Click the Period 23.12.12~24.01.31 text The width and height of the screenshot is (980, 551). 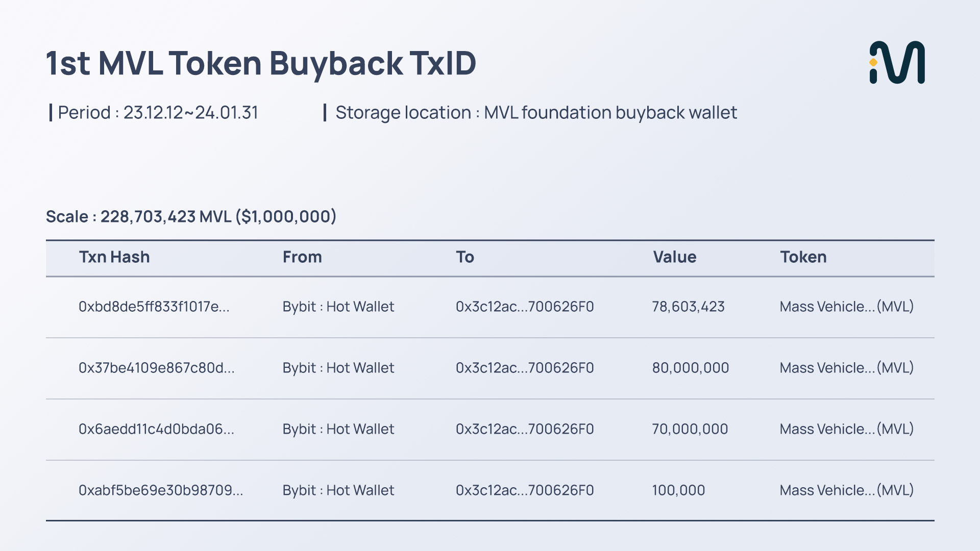158,113
